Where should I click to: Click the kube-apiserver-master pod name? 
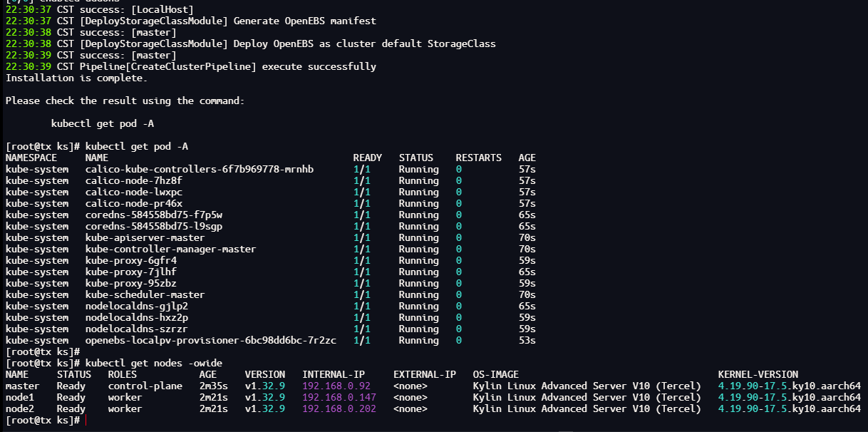coord(145,238)
